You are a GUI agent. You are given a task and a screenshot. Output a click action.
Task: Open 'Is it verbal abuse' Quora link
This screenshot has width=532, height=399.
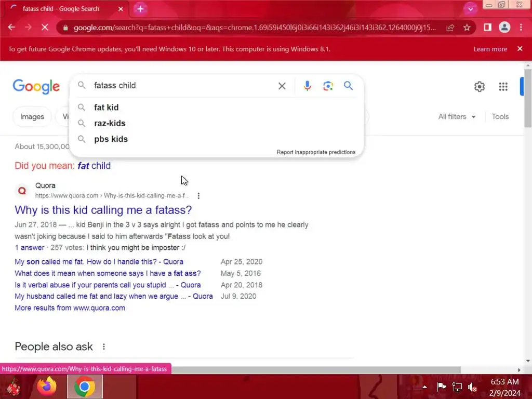108,285
